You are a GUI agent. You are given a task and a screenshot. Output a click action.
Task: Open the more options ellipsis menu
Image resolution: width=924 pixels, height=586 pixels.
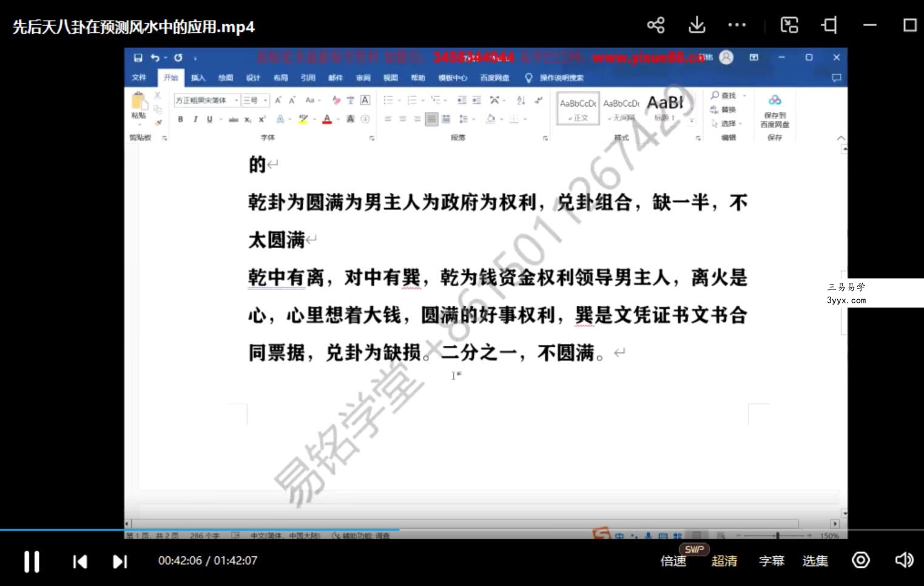tap(737, 25)
